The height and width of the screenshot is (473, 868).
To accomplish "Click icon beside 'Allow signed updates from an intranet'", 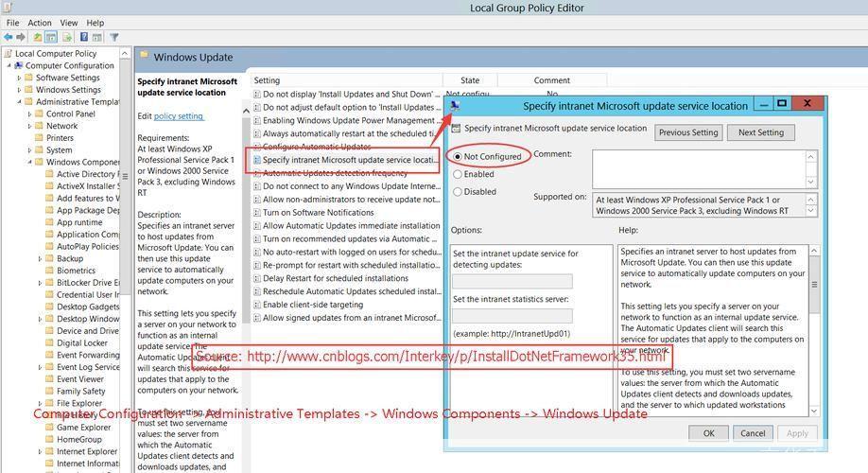I will coord(257,318).
